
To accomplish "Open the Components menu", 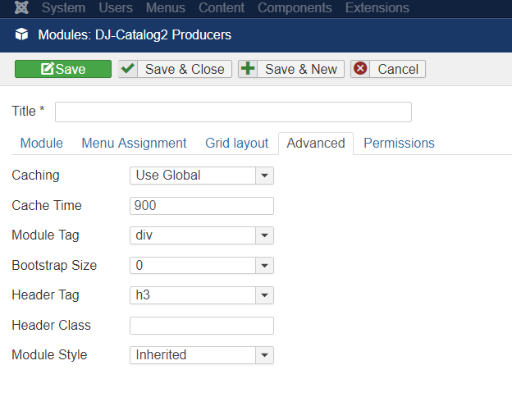I will 295,7.
